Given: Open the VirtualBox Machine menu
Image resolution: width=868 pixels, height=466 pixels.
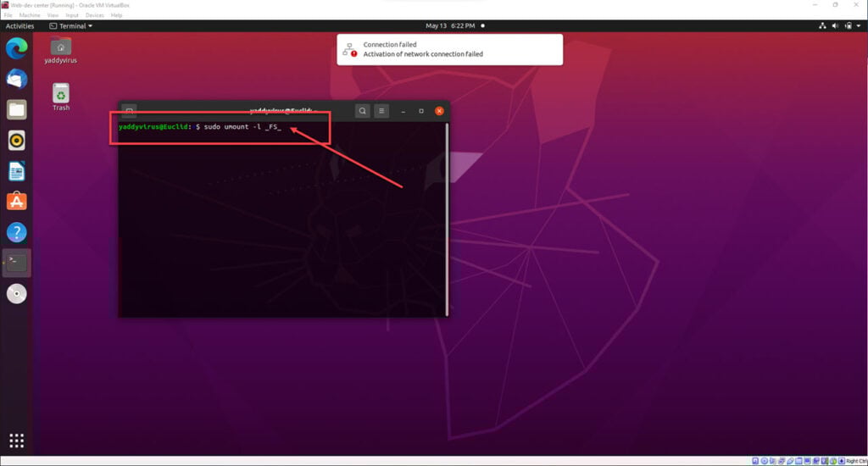Looking at the screenshot, I should tap(29, 15).
